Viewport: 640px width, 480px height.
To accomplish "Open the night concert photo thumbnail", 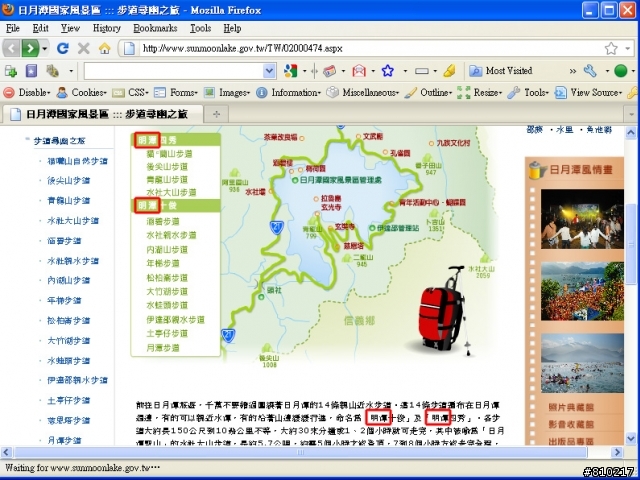I will click(x=582, y=219).
